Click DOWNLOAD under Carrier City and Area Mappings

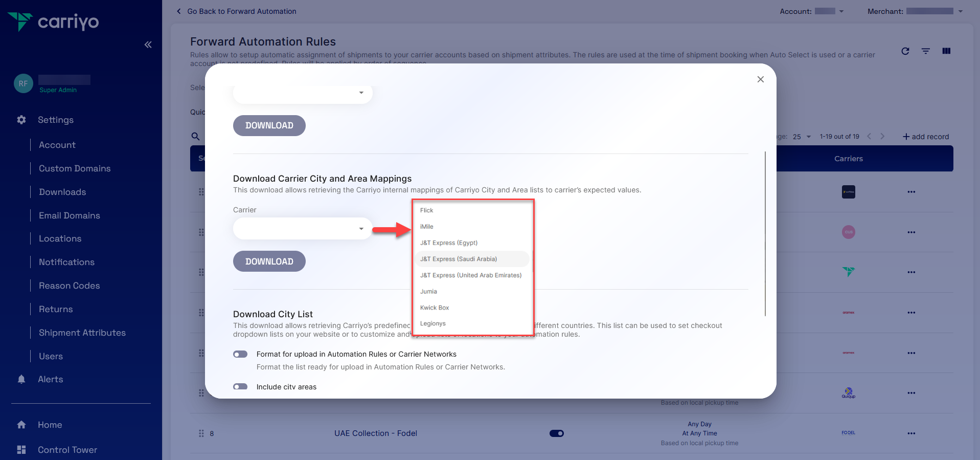269,261
